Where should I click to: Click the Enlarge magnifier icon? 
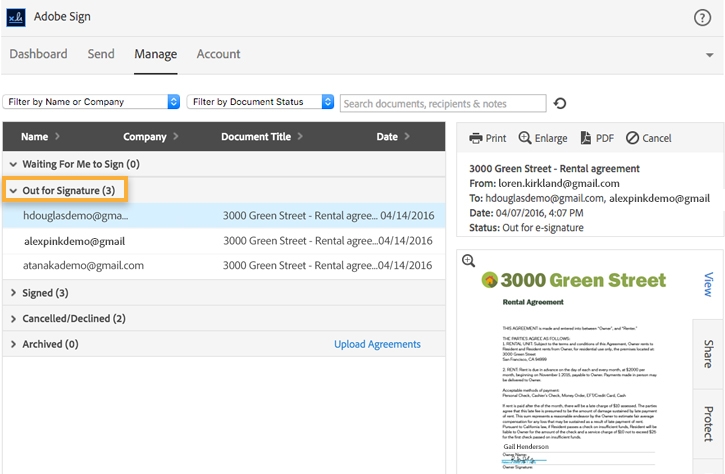click(525, 138)
